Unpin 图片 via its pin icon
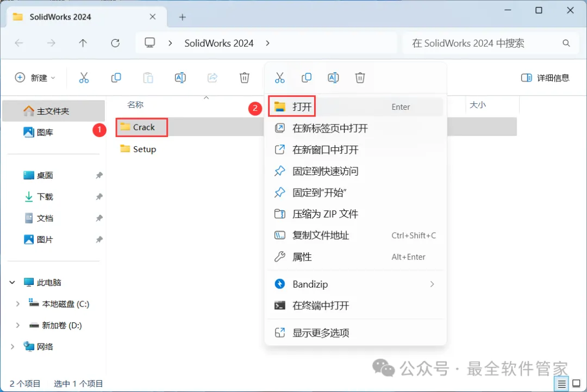This screenshot has width=587, height=392. pos(99,239)
